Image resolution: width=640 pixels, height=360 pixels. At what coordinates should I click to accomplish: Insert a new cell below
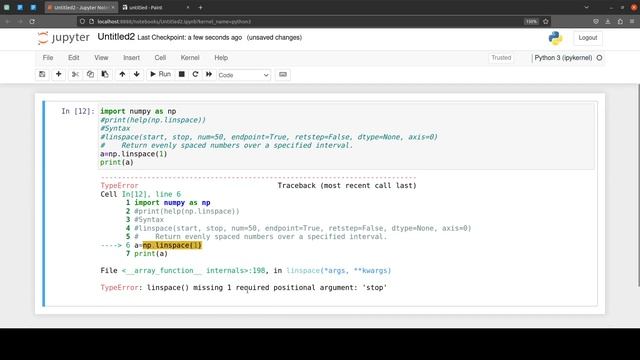pos(58,74)
